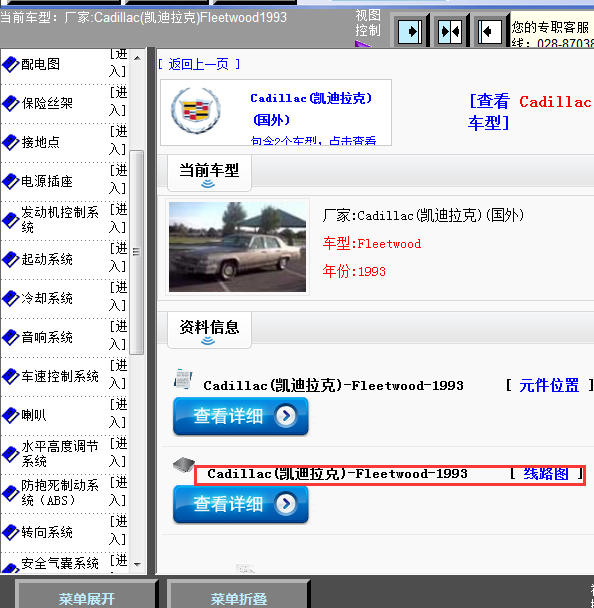Click [进入] next to 转向系统
The image size is (594, 608).
(x=118, y=530)
